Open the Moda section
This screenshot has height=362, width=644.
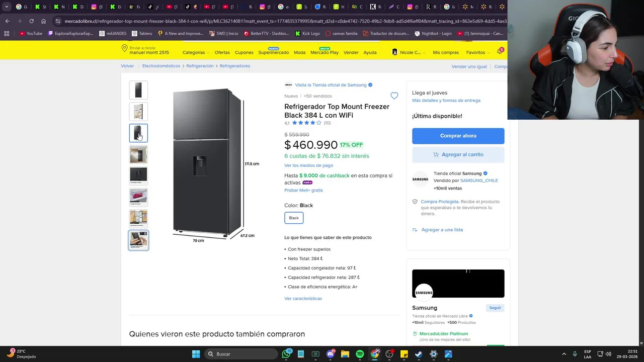tap(299, 52)
